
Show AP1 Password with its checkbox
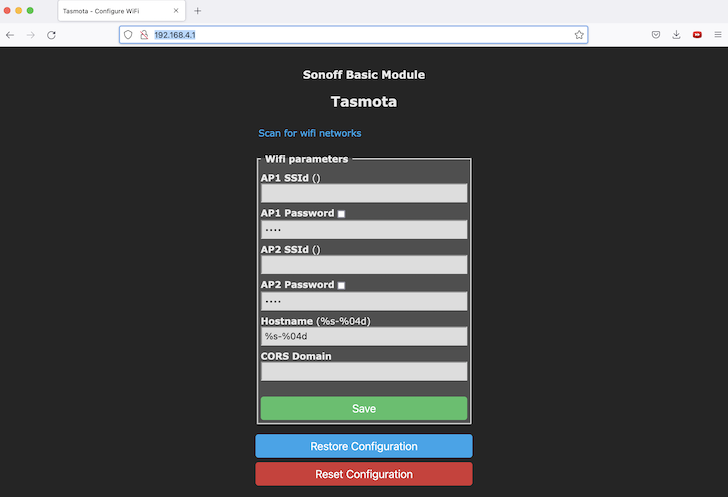[x=341, y=214]
